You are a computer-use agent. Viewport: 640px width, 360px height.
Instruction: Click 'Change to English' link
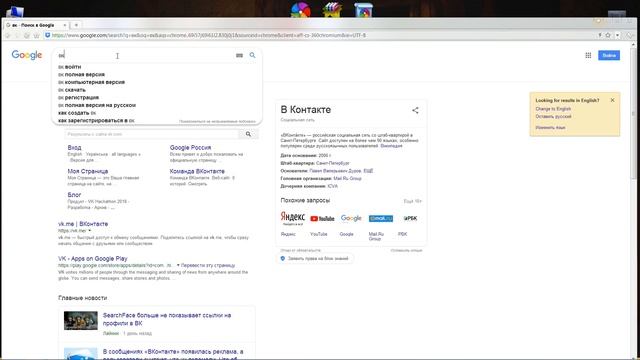pyautogui.click(x=553, y=109)
